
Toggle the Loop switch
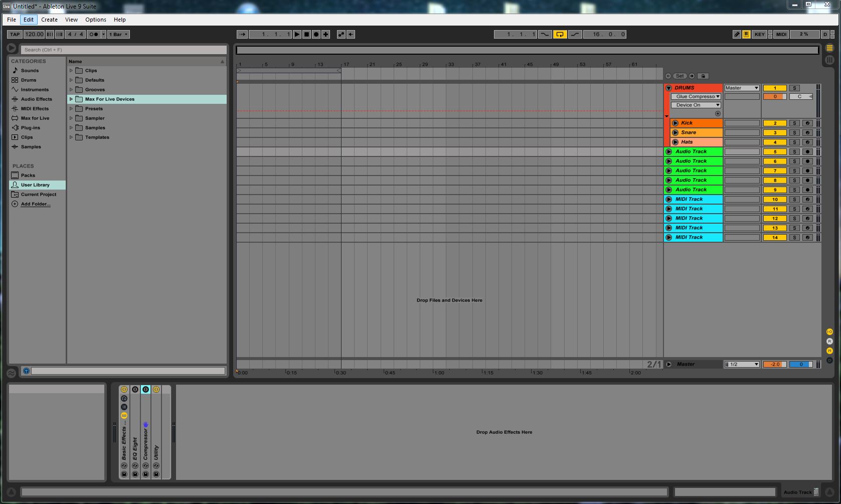coord(560,35)
